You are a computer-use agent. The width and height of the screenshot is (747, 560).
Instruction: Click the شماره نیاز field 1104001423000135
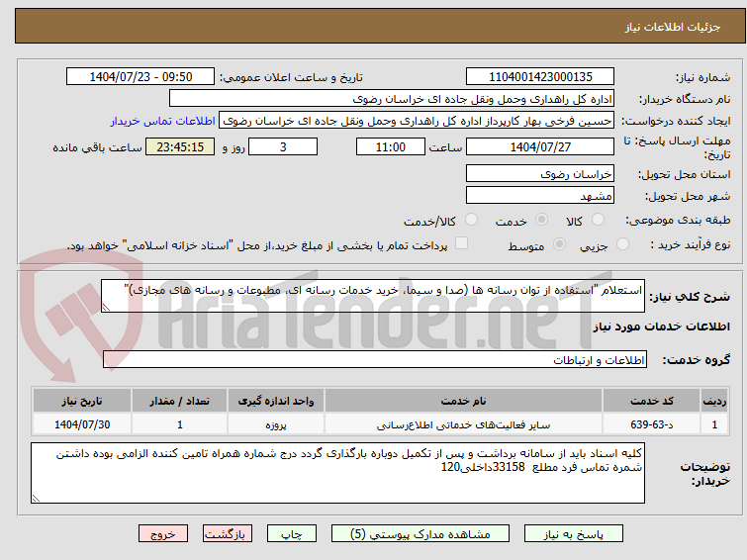pyautogui.click(x=540, y=77)
